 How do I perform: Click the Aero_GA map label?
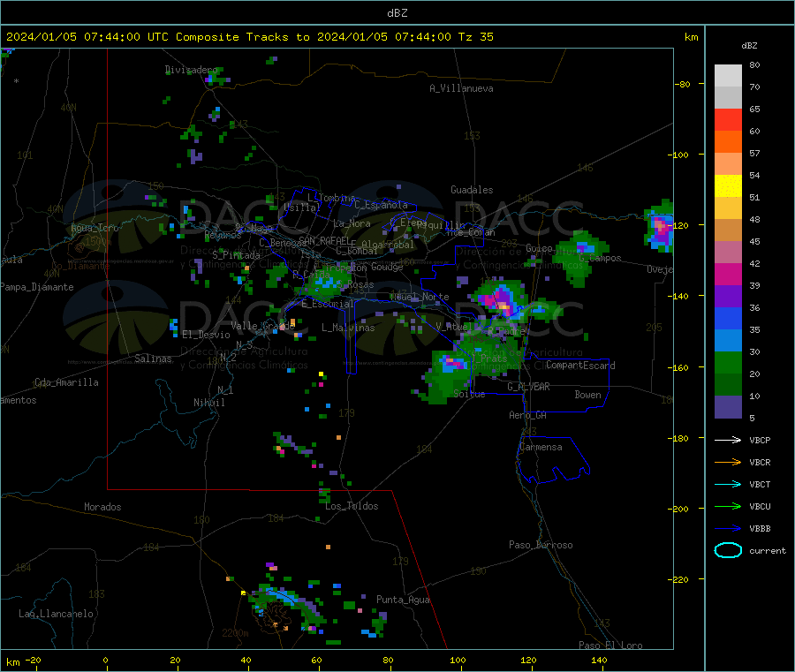click(x=528, y=415)
